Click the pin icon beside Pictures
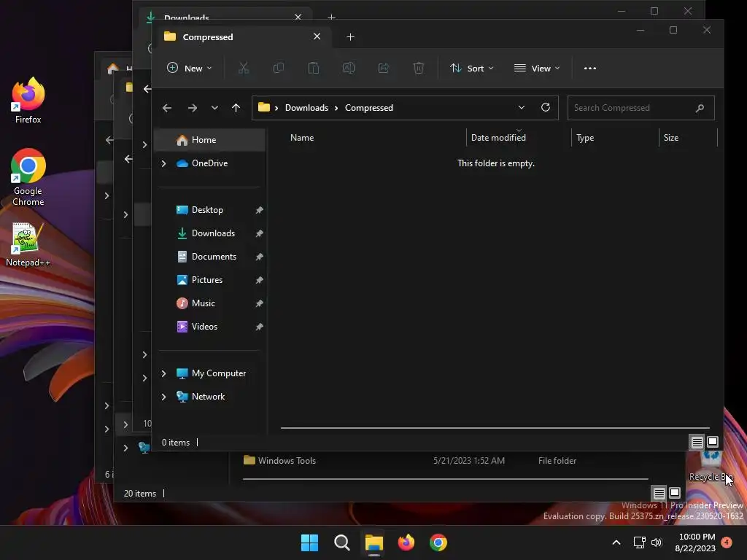Image resolution: width=747 pixels, height=560 pixels. point(259,280)
